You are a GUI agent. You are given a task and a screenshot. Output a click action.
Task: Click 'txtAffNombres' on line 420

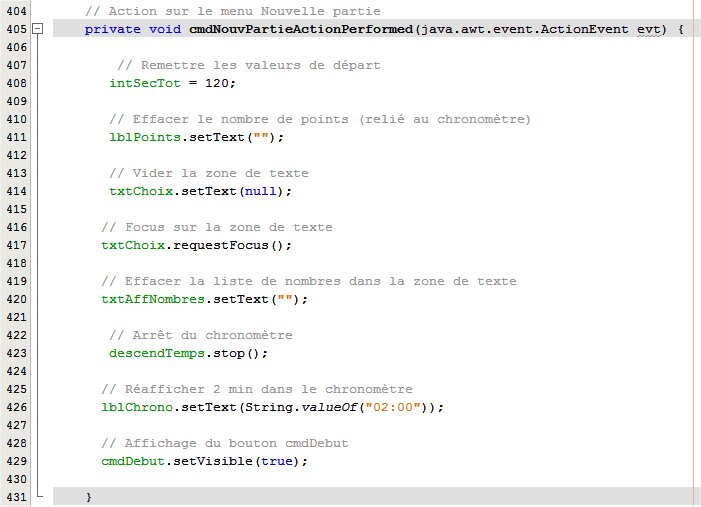click(153, 299)
